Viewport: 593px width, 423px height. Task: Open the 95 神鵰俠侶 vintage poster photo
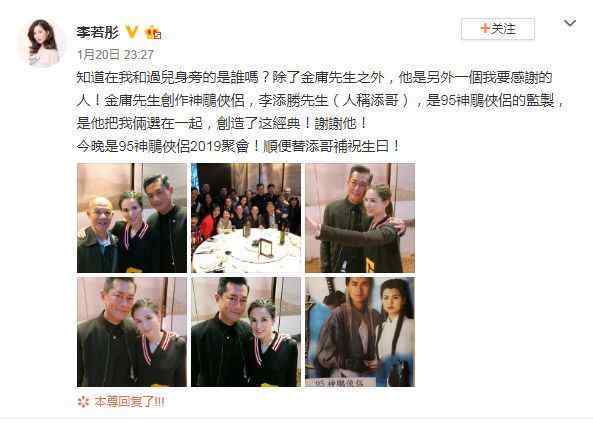(x=360, y=332)
